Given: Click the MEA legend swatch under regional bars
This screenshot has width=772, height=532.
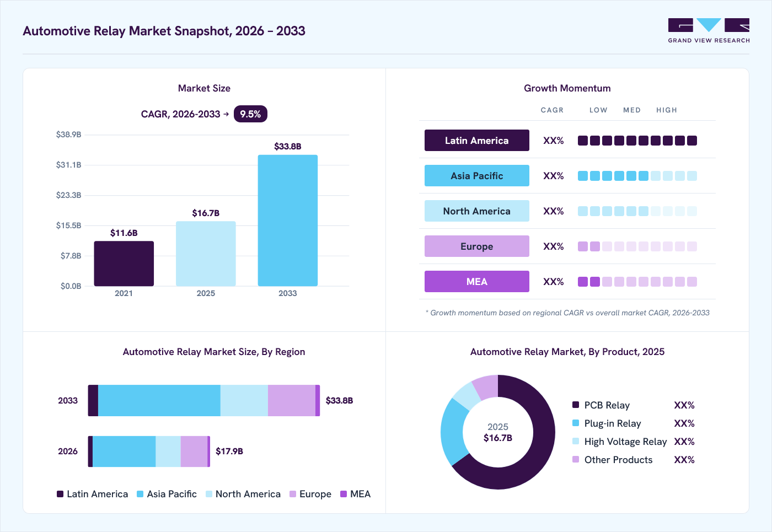Looking at the screenshot, I should pos(344,494).
